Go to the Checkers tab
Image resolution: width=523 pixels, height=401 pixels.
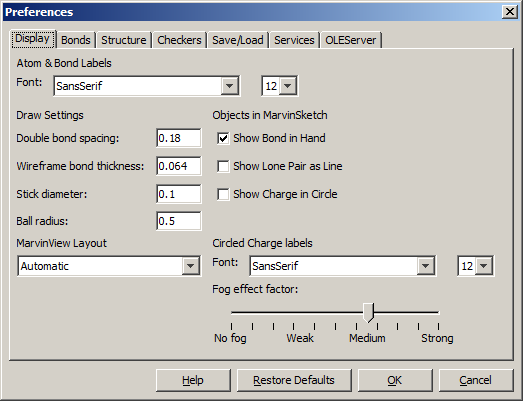point(179,40)
